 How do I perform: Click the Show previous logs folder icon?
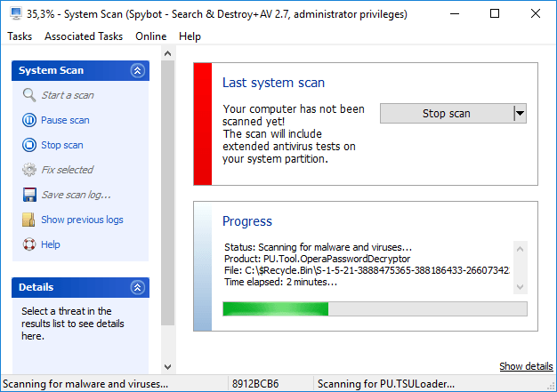[28, 220]
